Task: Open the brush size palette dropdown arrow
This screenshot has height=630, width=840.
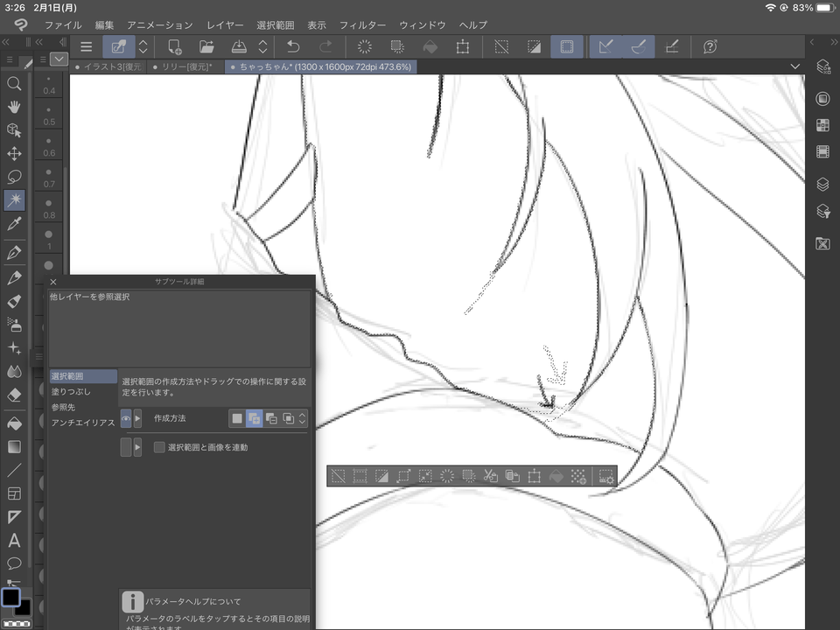Action: pyautogui.click(x=59, y=59)
